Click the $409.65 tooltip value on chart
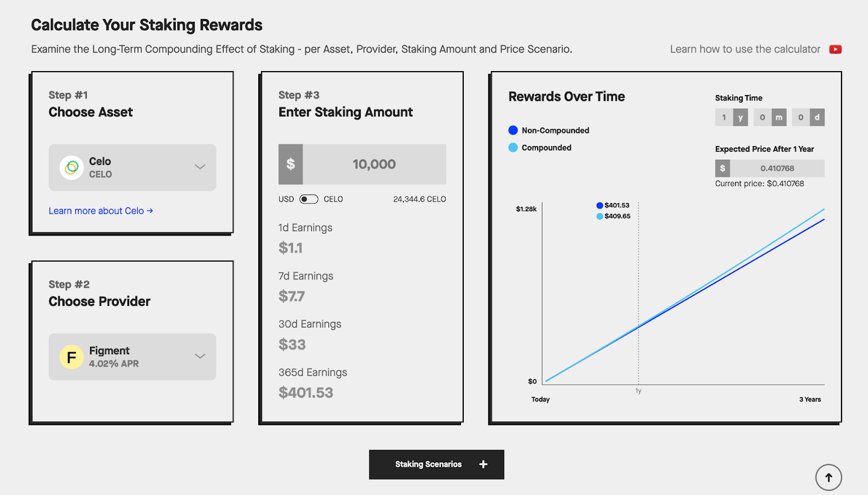This screenshot has width=868, height=495. click(x=617, y=216)
